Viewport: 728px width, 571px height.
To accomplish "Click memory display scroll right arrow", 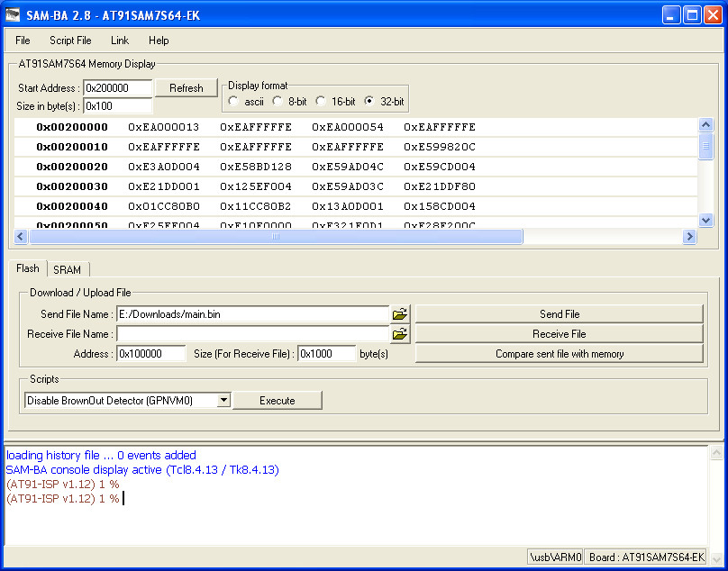I will point(689,236).
